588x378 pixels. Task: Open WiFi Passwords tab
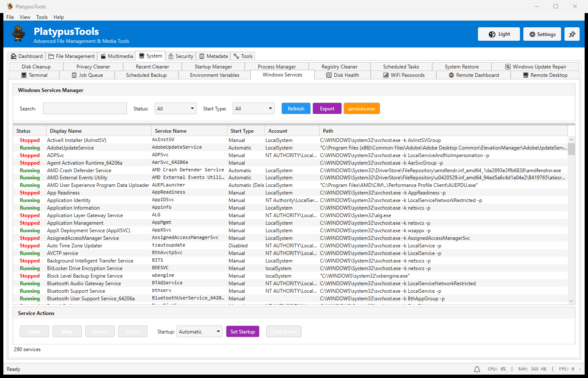coord(403,75)
